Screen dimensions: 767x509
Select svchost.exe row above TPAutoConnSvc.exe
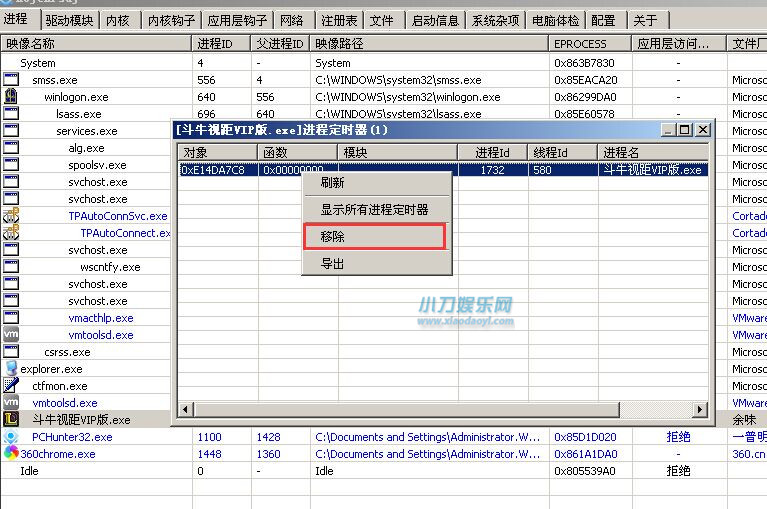pyautogui.click(x=98, y=199)
